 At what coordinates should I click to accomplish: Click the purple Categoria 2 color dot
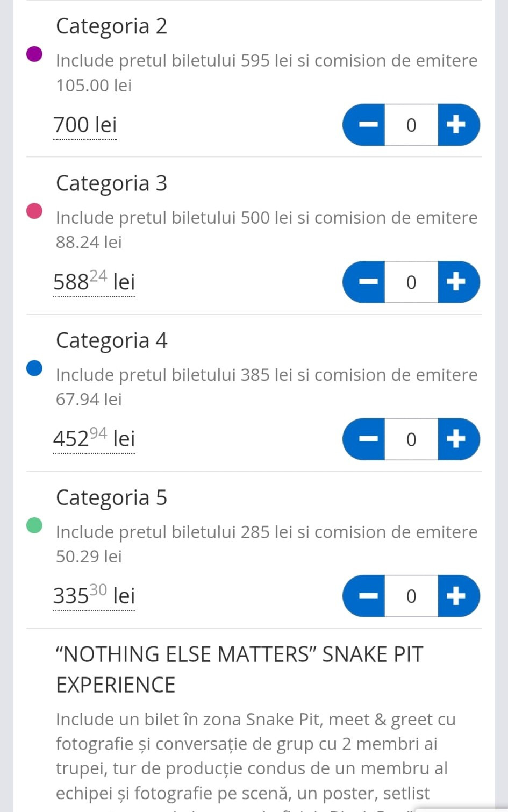tap(34, 54)
